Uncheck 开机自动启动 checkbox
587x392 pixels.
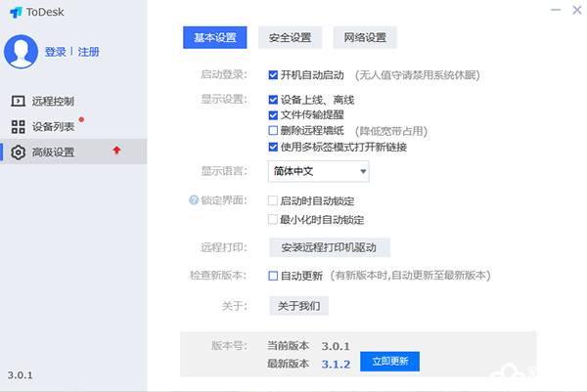click(x=273, y=75)
